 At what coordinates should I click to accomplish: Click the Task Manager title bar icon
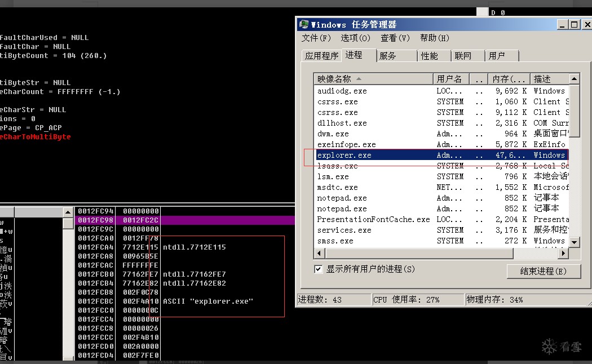[x=303, y=25]
